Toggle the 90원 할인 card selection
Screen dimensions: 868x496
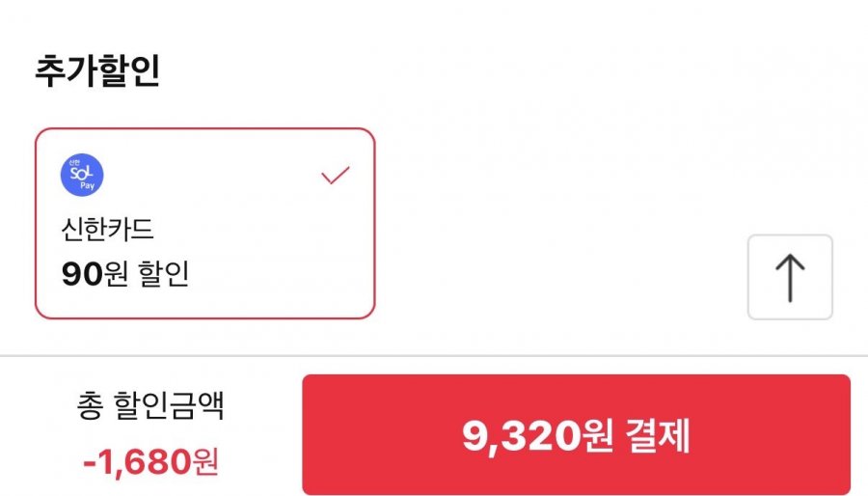click(x=204, y=223)
